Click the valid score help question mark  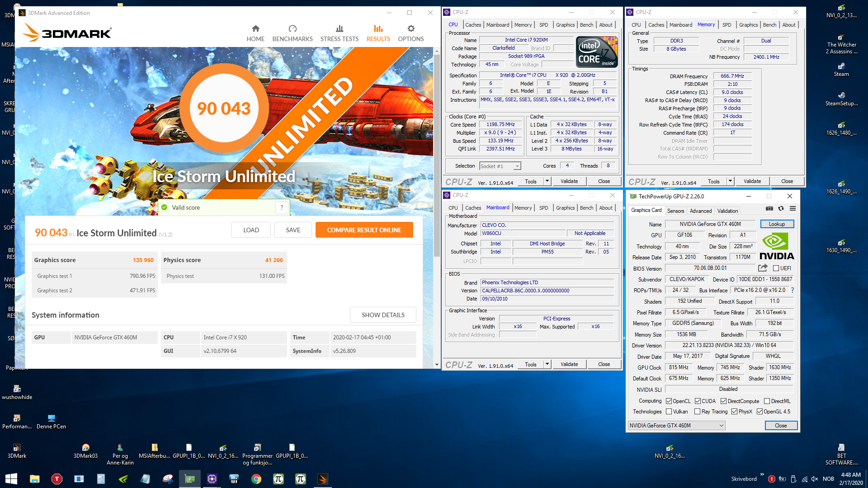click(x=282, y=207)
